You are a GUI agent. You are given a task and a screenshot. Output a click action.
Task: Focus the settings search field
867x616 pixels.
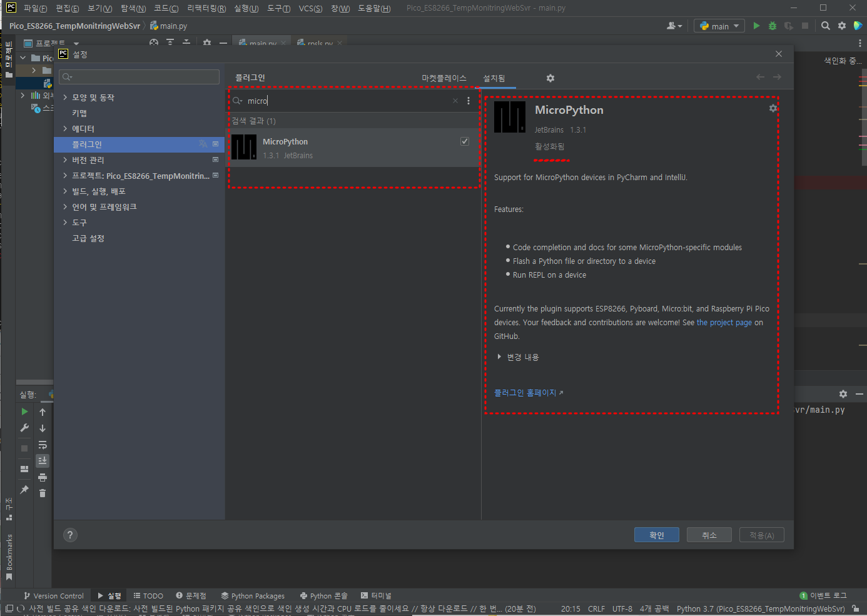139,77
